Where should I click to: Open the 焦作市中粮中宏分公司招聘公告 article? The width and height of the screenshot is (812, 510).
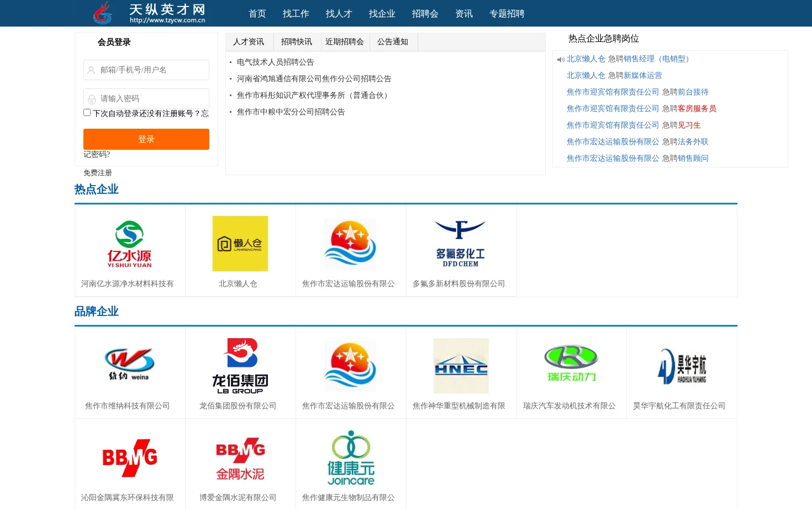(x=291, y=112)
